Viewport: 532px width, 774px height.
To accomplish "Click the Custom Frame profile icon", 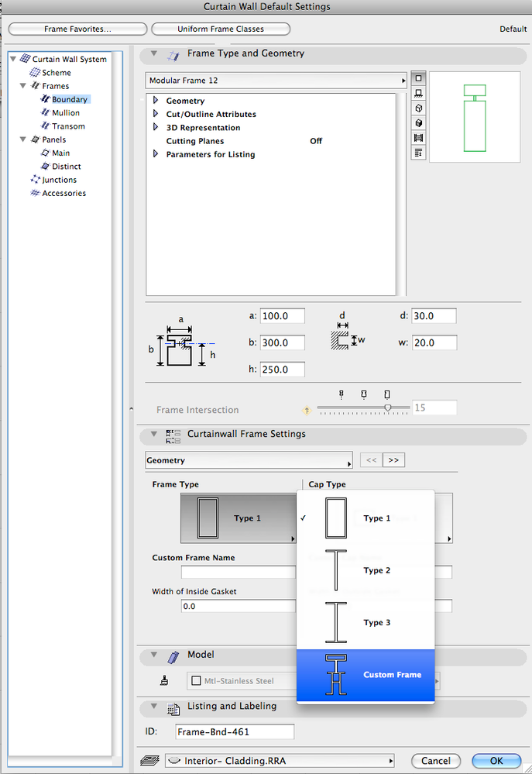I will click(x=336, y=674).
